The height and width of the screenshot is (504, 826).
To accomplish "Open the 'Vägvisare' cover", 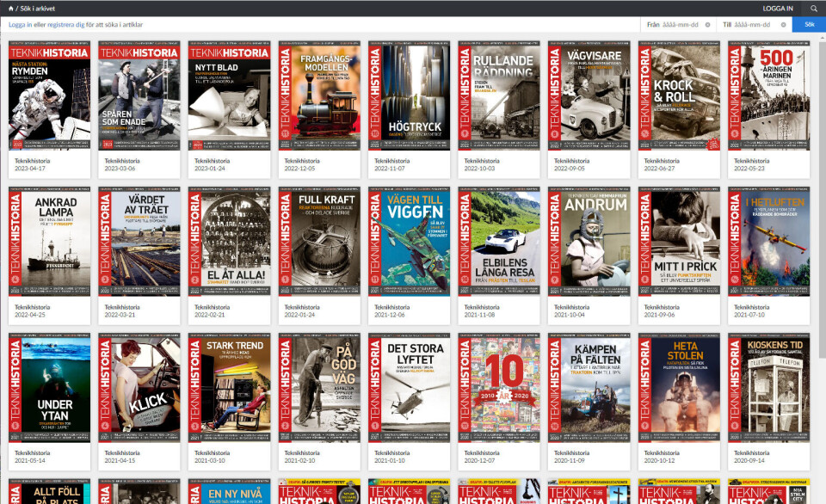I will tap(589, 95).
